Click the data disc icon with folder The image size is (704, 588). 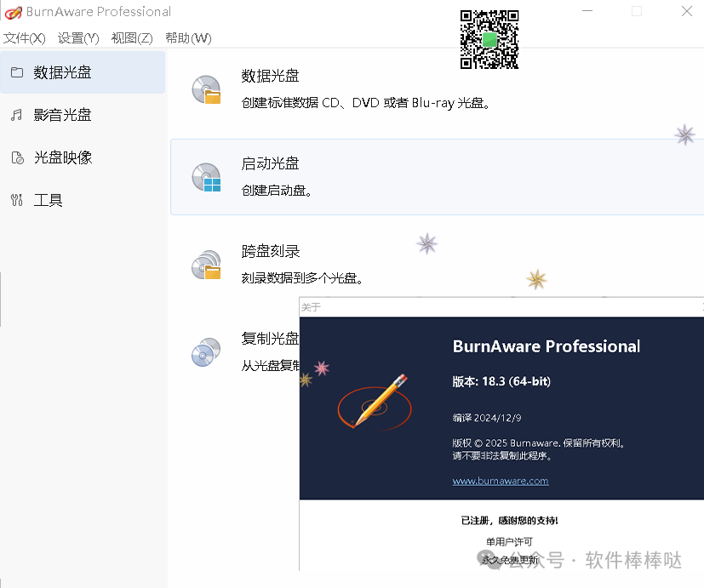pyautogui.click(x=206, y=89)
